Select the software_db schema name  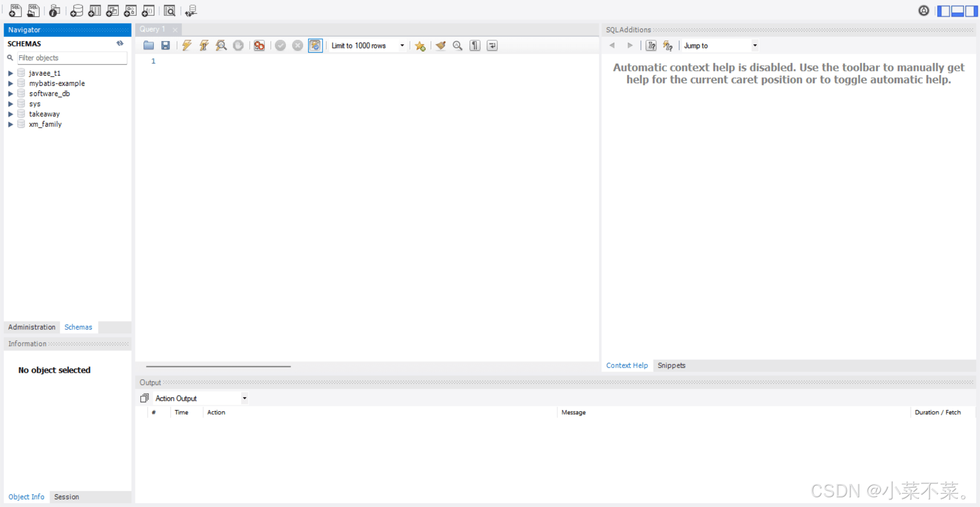pos(50,93)
